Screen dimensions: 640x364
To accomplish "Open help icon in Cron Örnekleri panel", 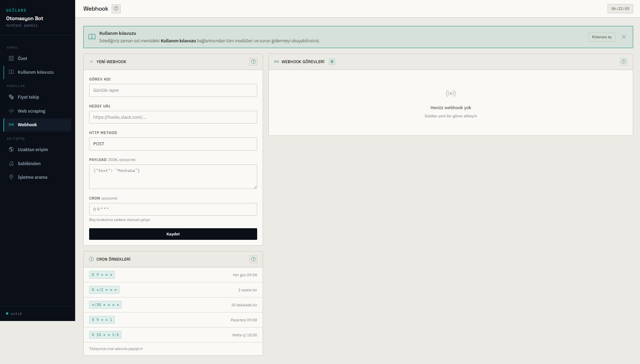I will (x=253, y=259).
